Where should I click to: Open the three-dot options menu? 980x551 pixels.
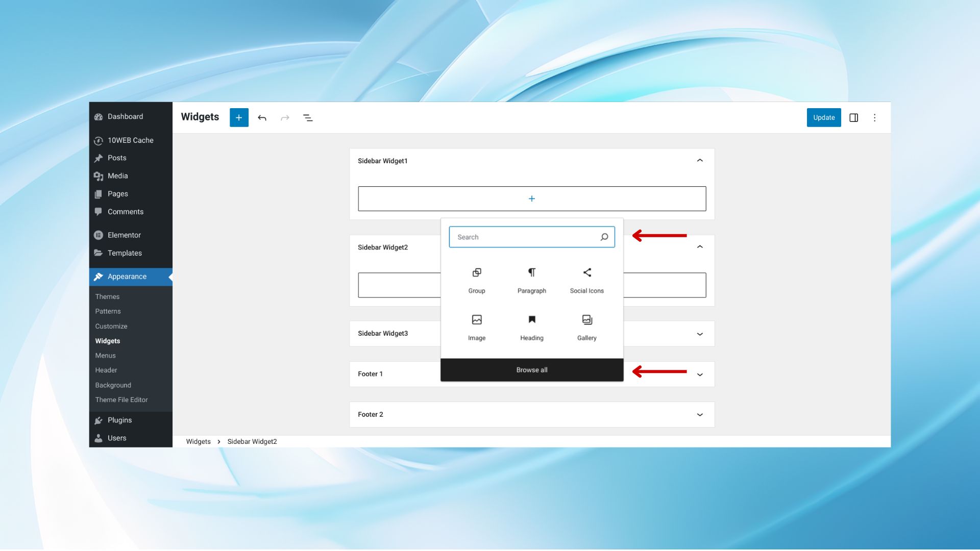tap(874, 118)
